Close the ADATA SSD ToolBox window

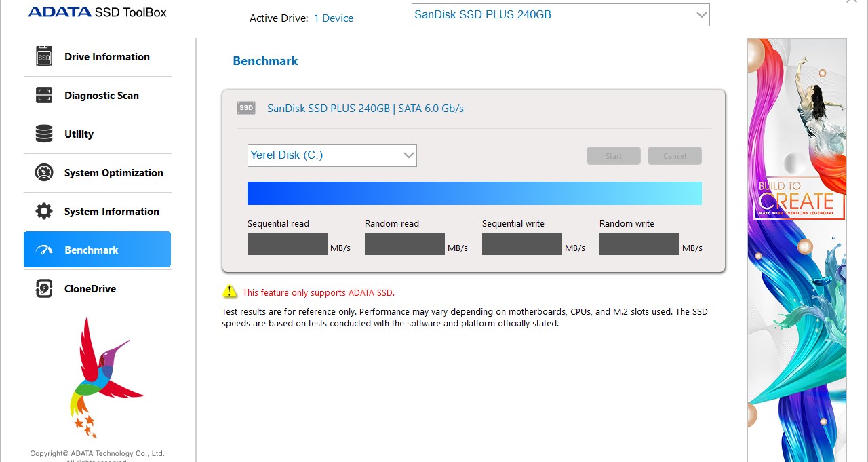[852, 2]
